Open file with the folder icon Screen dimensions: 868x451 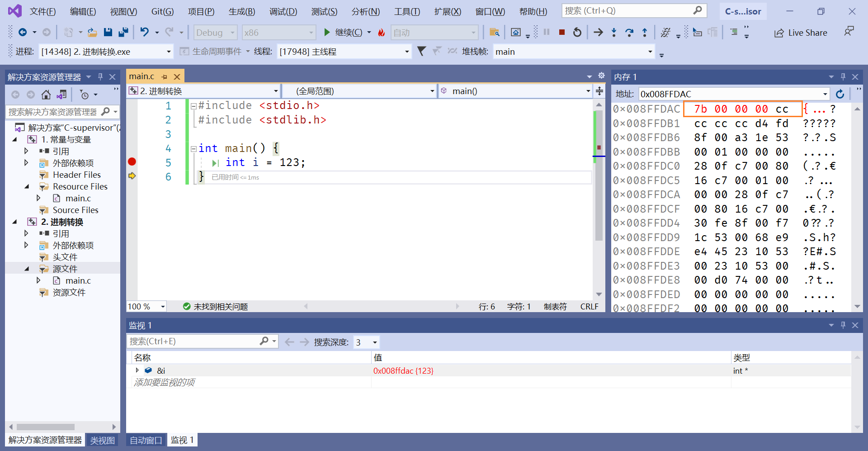(92, 32)
